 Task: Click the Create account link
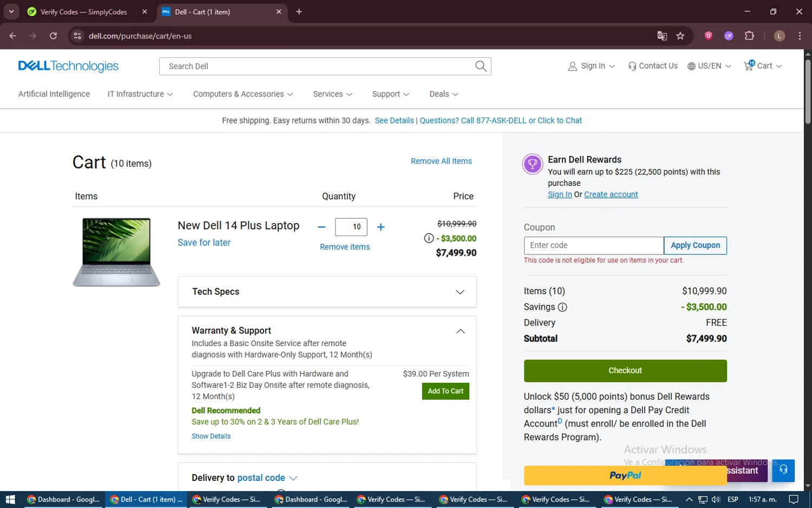(611, 194)
